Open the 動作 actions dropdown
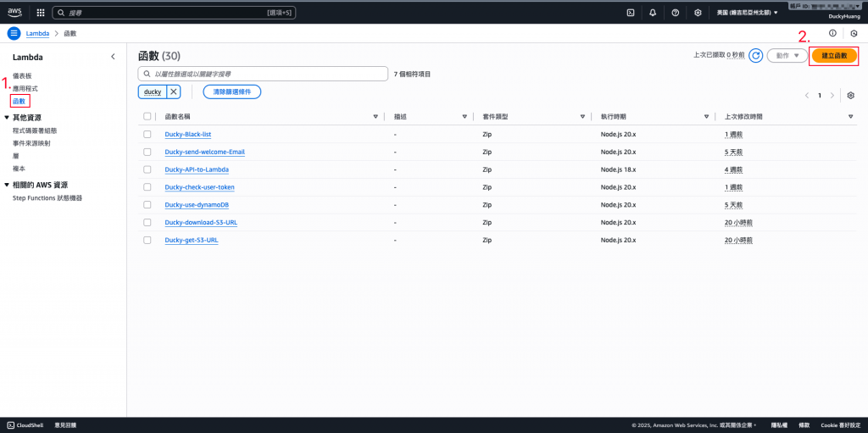The image size is (868, 433). (x=787, y=55)
